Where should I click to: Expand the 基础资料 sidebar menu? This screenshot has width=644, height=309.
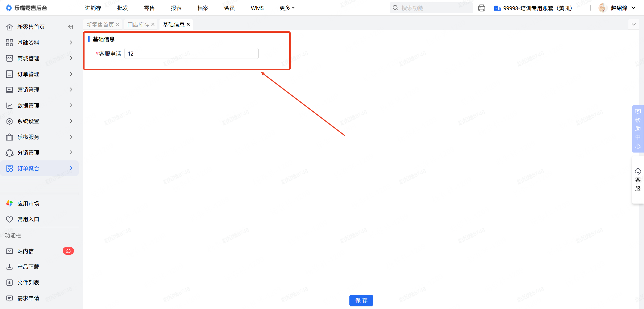click(x=40, y=43)
